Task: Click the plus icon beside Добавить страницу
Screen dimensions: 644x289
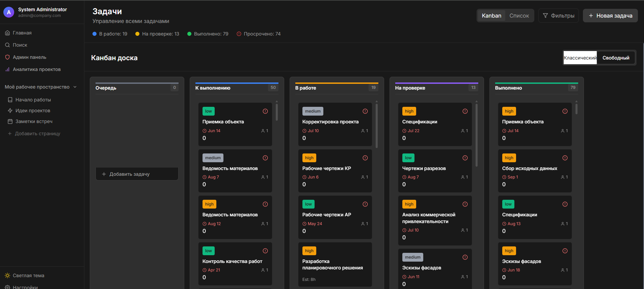Action: [10, 134]
